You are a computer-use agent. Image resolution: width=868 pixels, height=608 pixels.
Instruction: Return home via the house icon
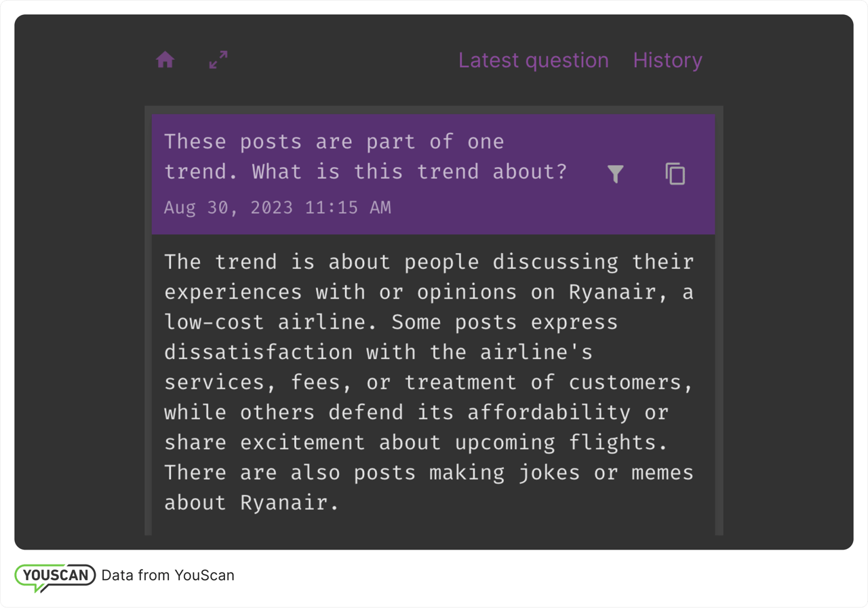[165, 60]
